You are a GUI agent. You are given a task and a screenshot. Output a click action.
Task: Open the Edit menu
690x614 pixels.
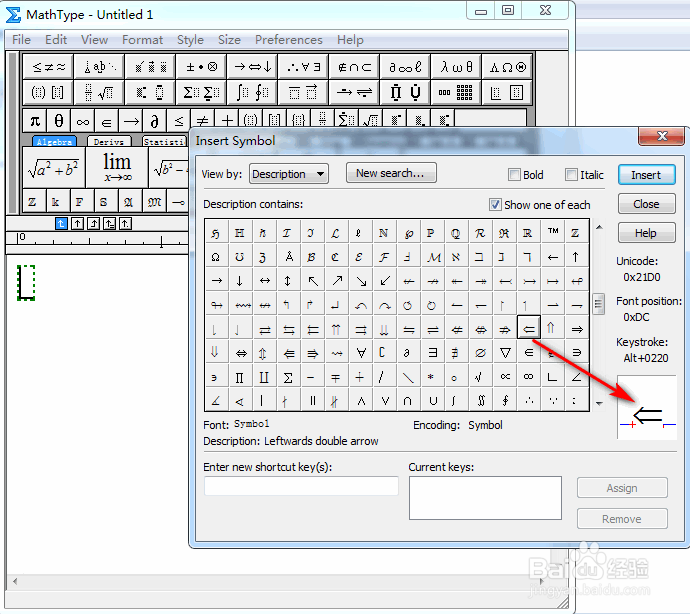click(56, 40)
